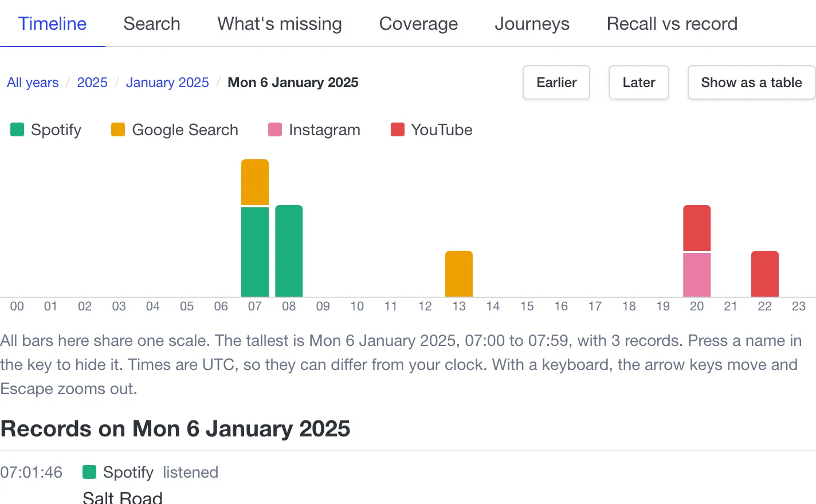Go up to January 2025 breadcrumb
This screenshot has height=504, width=816.
click(x=167, y=82)
